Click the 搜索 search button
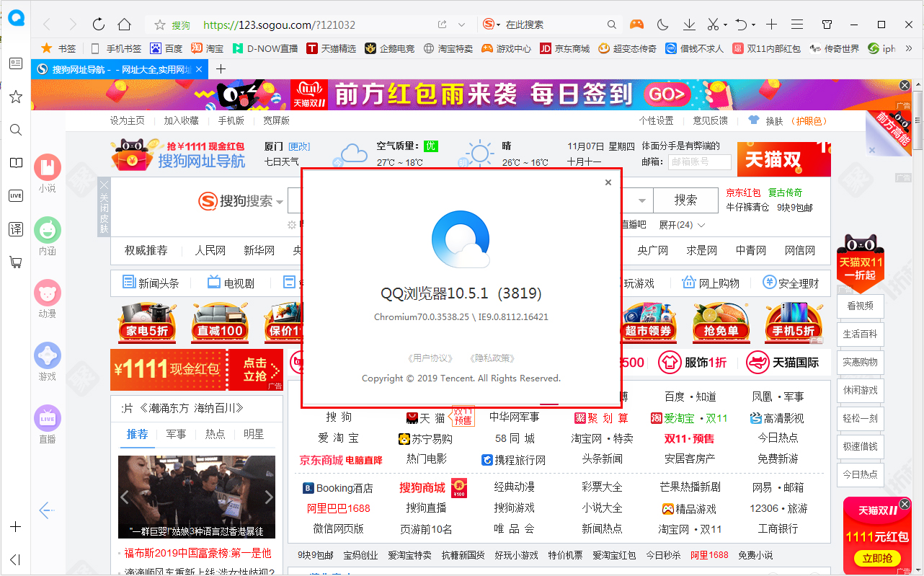The image size is (924, 576). [685, 200]
